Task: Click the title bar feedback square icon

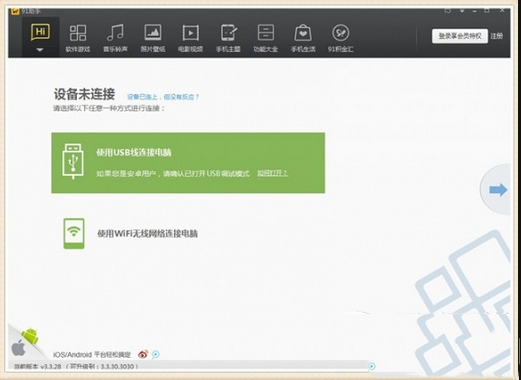Action: pos(448,11)
